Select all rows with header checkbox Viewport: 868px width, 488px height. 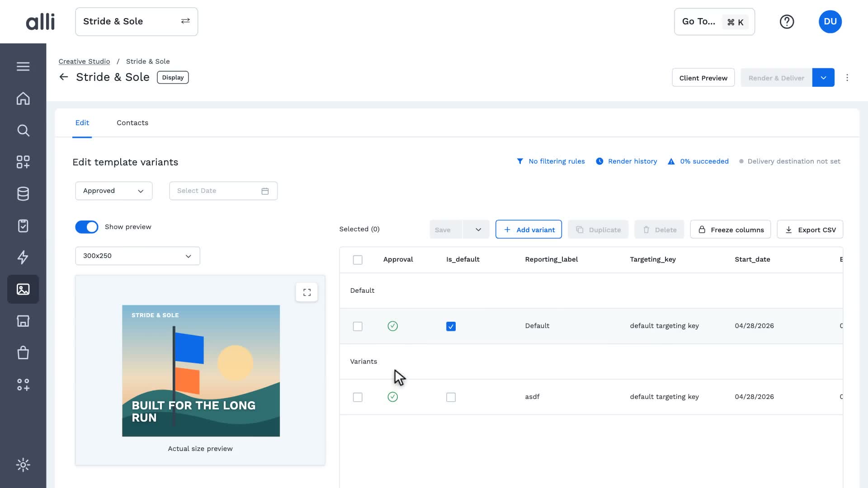[358, 260]
